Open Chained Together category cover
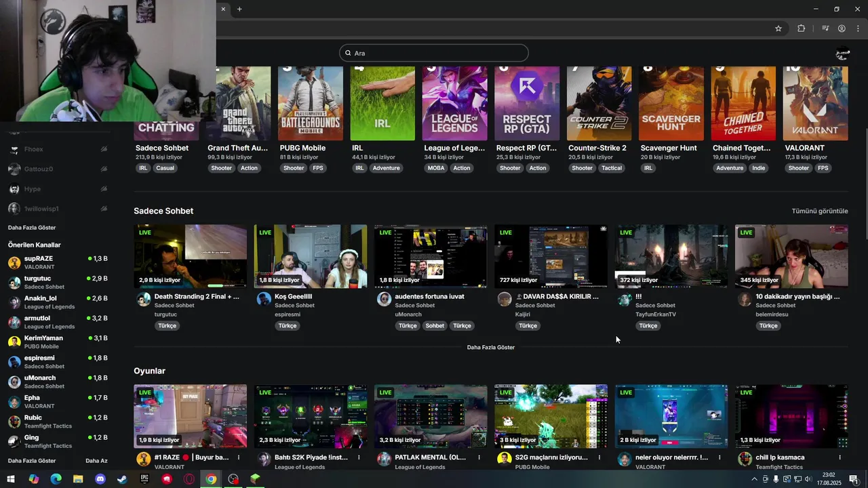Screen dimensions: 868x488 click(743, 104)
